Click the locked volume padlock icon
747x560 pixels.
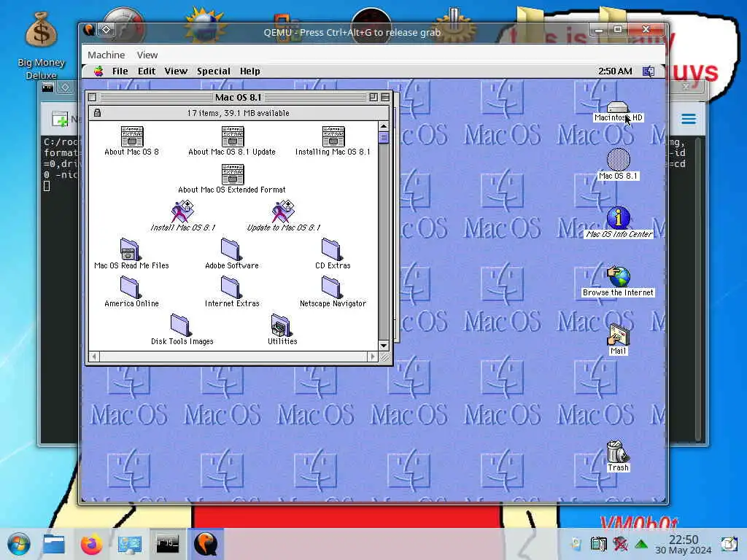(x=97, y=113)
